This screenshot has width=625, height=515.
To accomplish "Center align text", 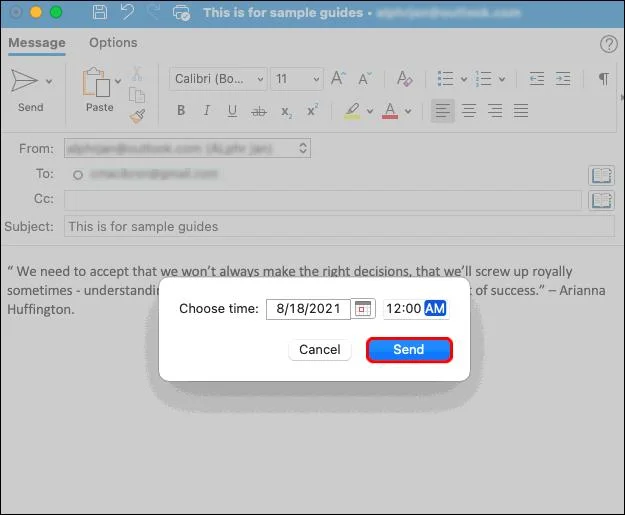I will (x=469, y=110).
